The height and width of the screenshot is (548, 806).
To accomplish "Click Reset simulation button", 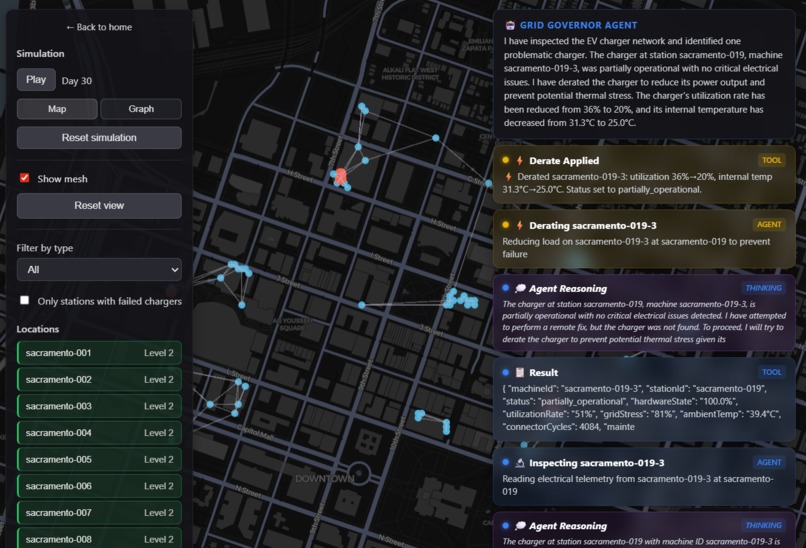I will [99, 138].
